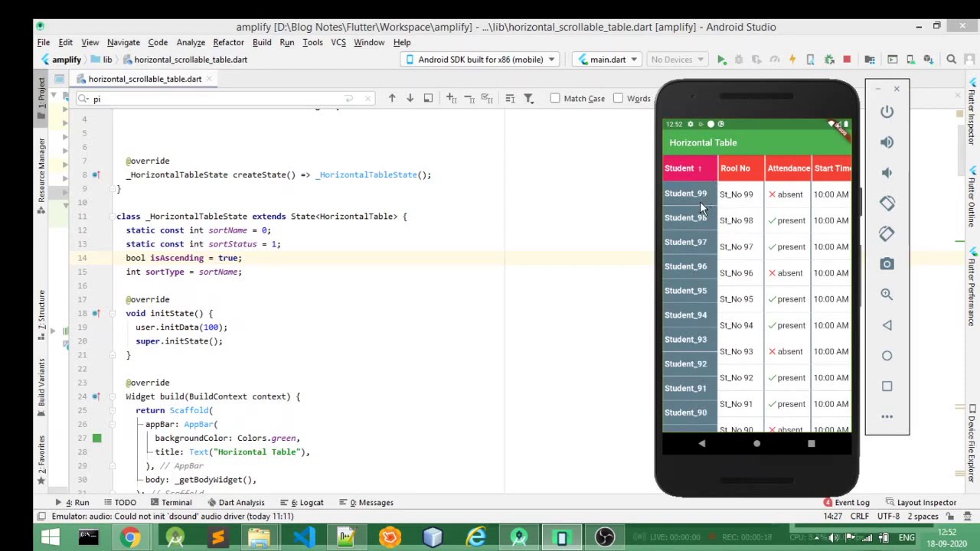Image resolution: width=980 pixels, height=551 pixels.
Task: Switch to the Logcat tool window tab
Action: pyautogui.click(x=306, y=503)
